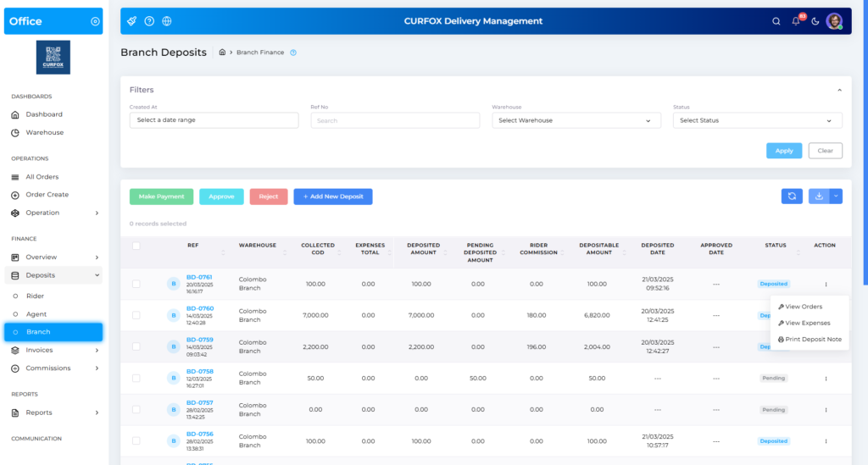Click the B badge on BD-0758 row
The width and height of the screenshot is (868, 465).
click(x=173, y=379)
